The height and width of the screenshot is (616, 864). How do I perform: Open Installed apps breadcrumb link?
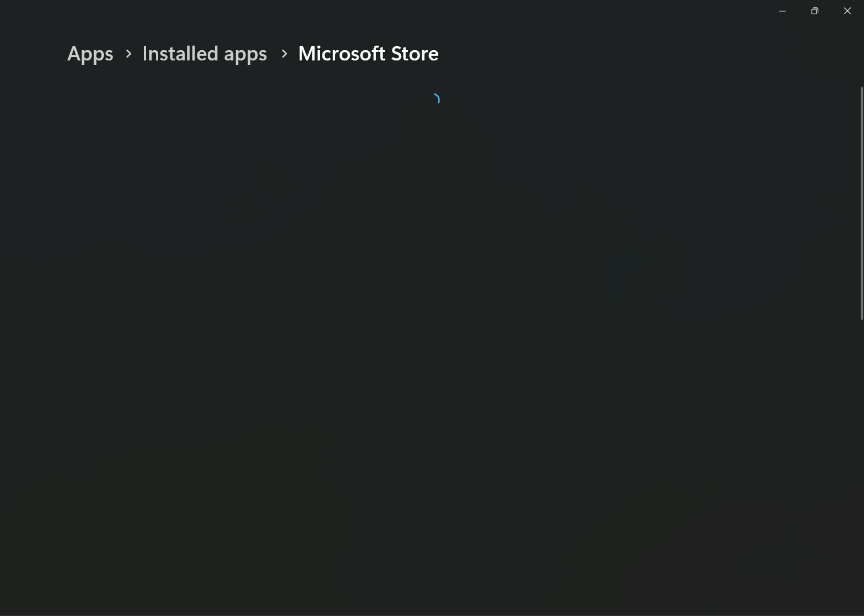click(204, 54)
